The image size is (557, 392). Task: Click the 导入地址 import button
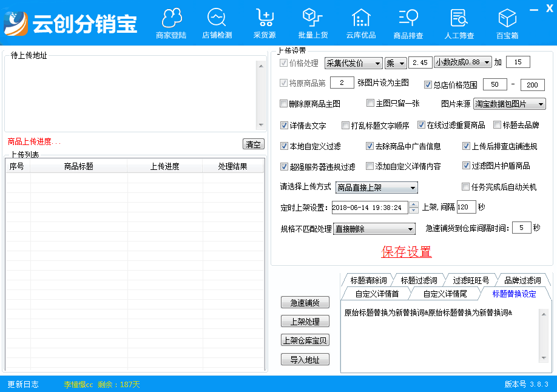pos(305,360)
